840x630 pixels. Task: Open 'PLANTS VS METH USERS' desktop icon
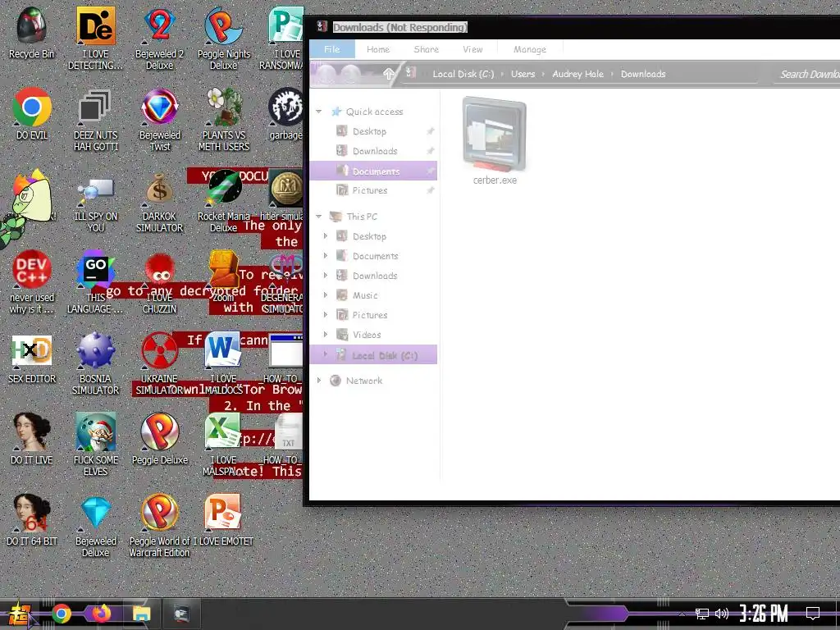[x=224, y=120]
